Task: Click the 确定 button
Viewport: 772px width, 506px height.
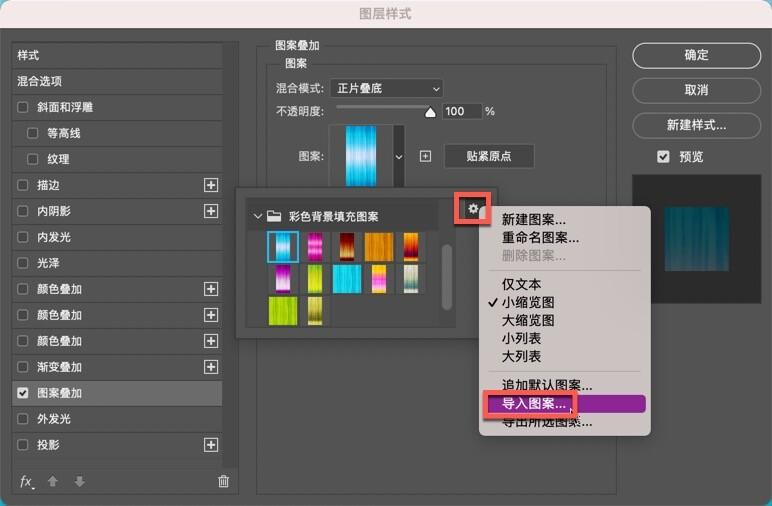Action: coord(696,55)
